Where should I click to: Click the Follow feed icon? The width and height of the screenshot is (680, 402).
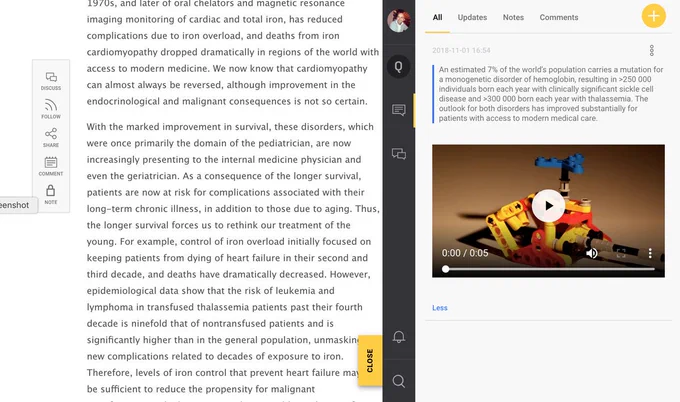pos(51,109)
